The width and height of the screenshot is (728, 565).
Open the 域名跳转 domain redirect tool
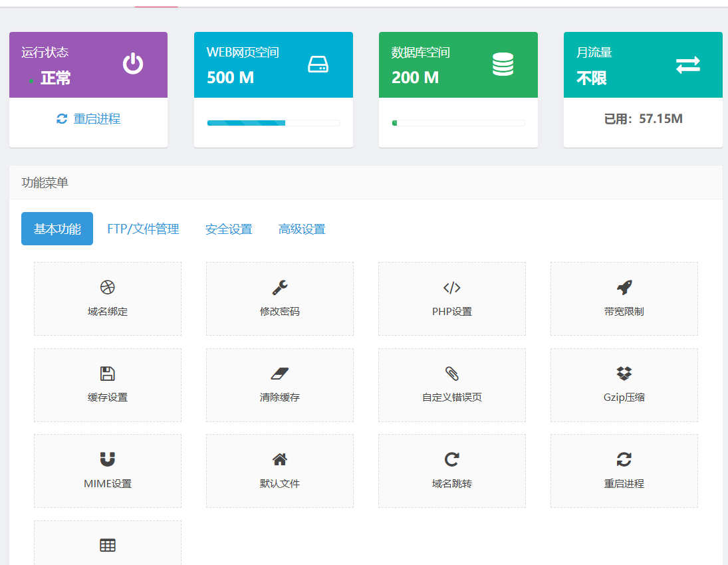pos(451,471)
